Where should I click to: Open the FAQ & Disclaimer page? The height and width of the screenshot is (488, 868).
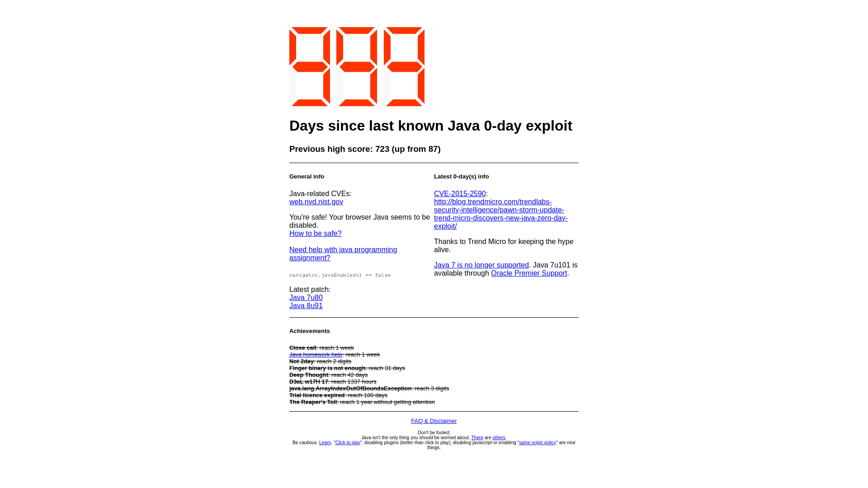click(x=434, y=421)
